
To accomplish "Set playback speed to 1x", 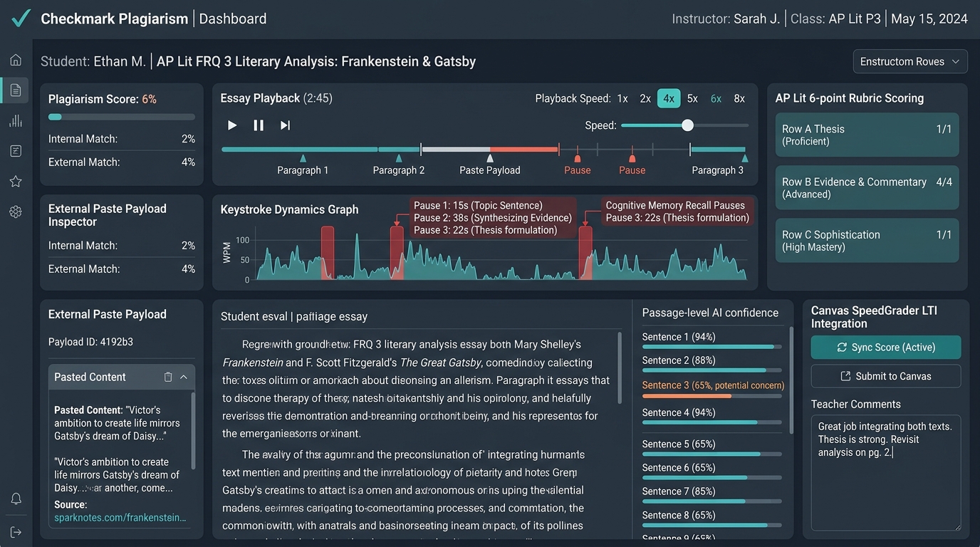I will point(622,98).
